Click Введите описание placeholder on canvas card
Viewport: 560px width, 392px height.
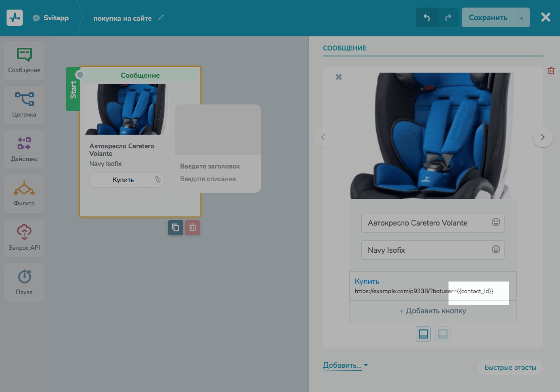[x=208, y=179]
